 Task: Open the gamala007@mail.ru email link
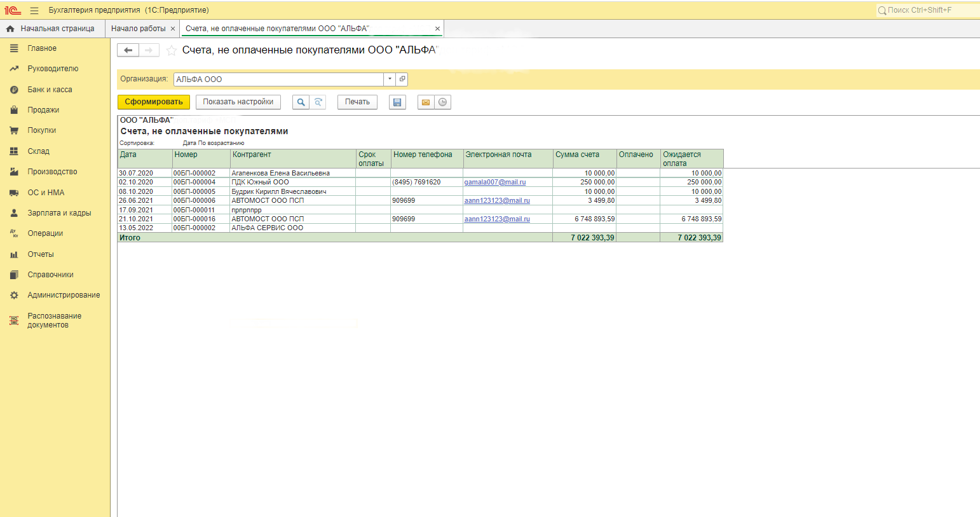pyautogui.click(x=495, y=182)
